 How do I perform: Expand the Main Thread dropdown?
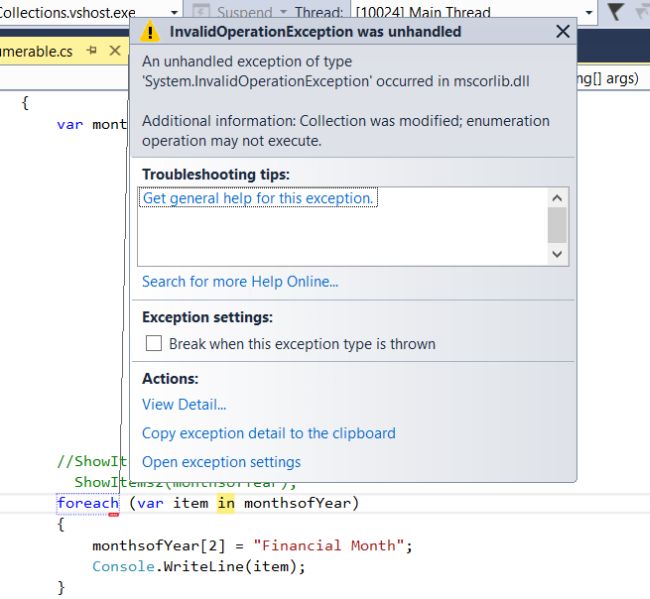coord(588,12)
